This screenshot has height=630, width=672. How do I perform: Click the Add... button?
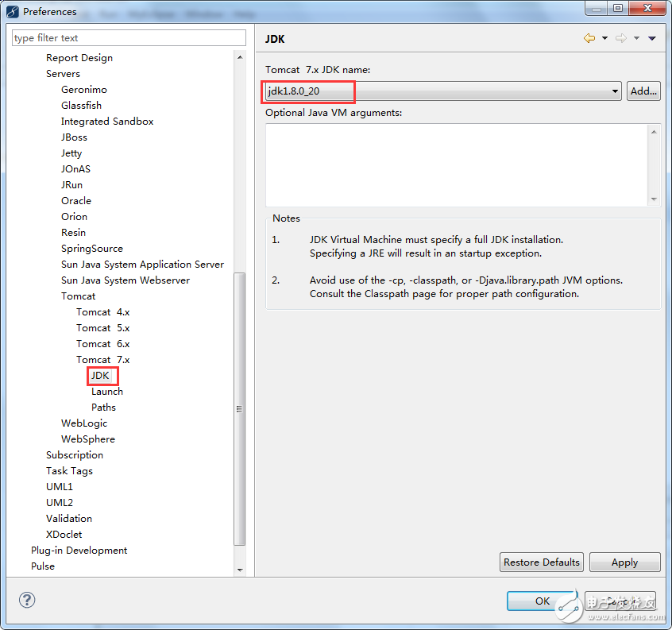[x=643, y=91]
